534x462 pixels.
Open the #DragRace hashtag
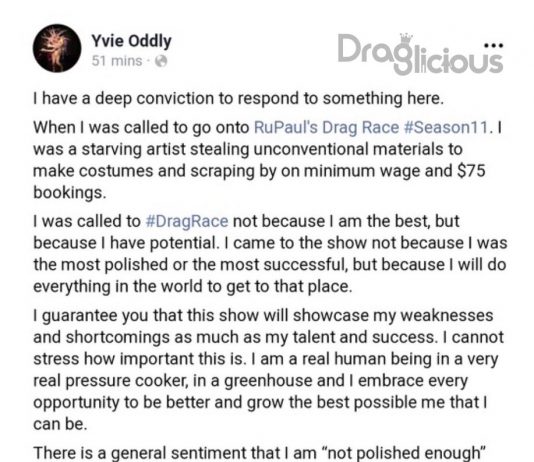(x=187, y=221)
